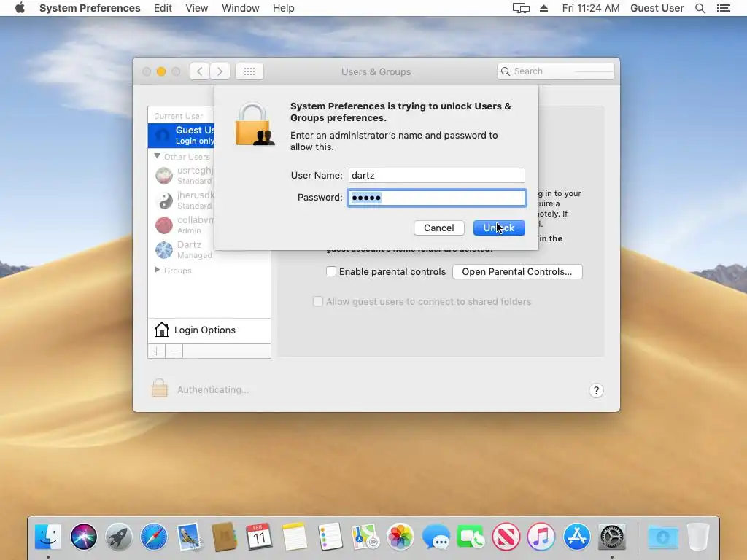
Task: Go forward with the right chevron button
Action: [x=220, y=71]
